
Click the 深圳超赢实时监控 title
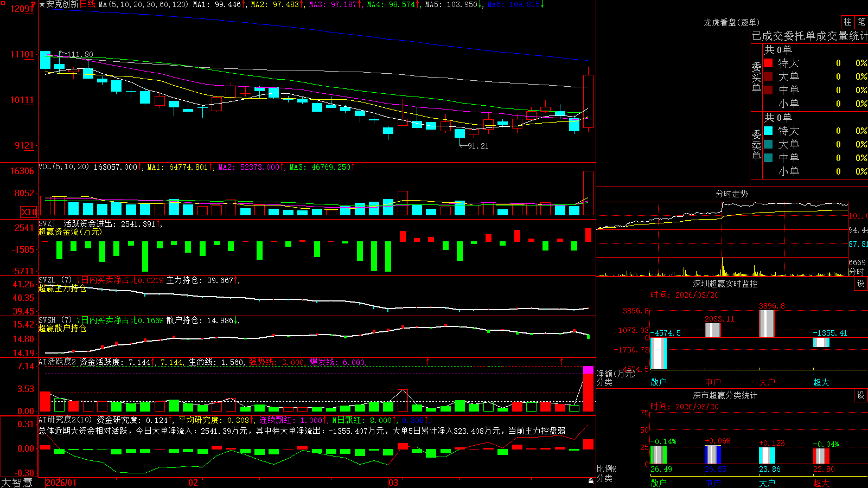coord(725,284)
